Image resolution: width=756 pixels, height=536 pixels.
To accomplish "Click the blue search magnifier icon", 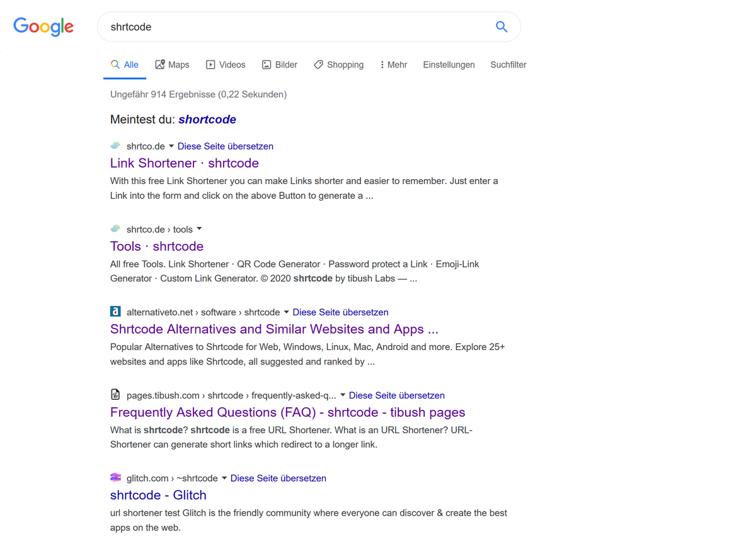I will pyautogui.click(x=501, y=26).
